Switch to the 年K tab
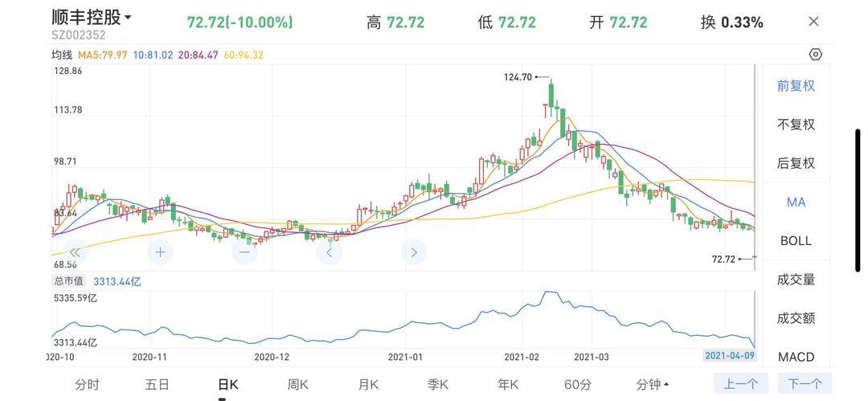Viewport: 868px width, 401px height. pos(508,384)
